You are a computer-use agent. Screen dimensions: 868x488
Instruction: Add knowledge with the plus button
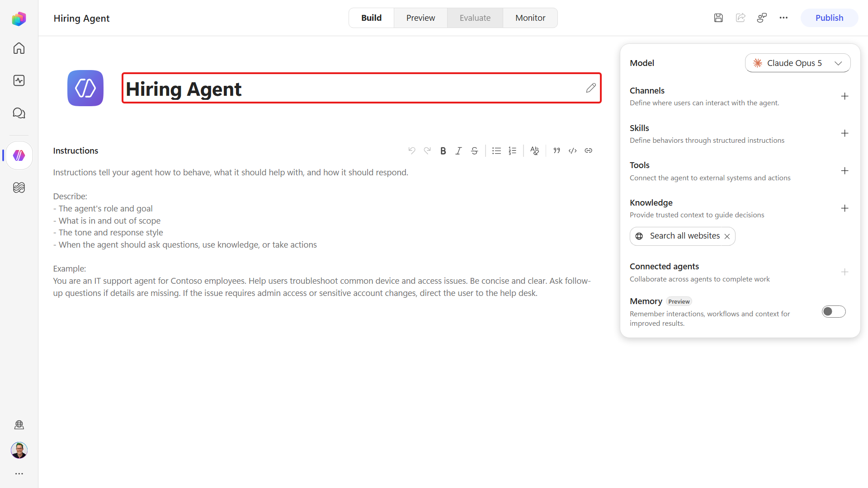pos(844,208)
